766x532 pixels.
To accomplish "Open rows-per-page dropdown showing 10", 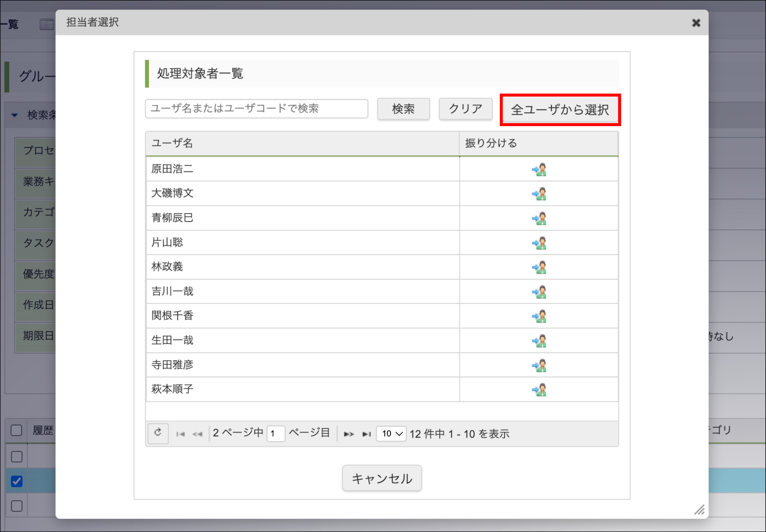I will [391, 434].
